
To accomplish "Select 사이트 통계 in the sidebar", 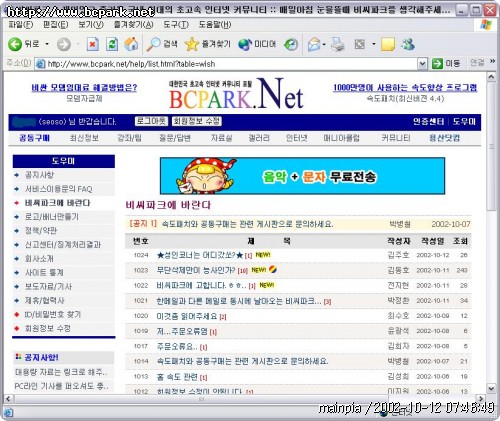I will coord(44,273).
